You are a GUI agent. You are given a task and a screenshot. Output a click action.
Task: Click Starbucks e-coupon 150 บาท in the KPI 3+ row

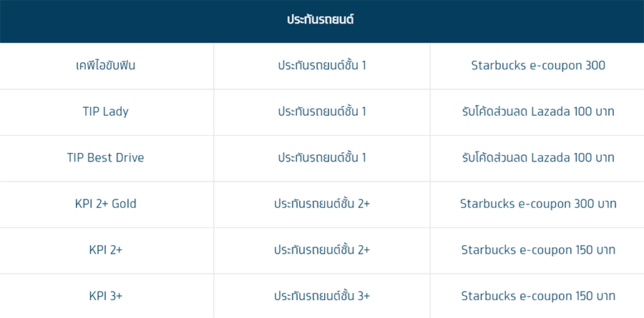coord(538,296)
